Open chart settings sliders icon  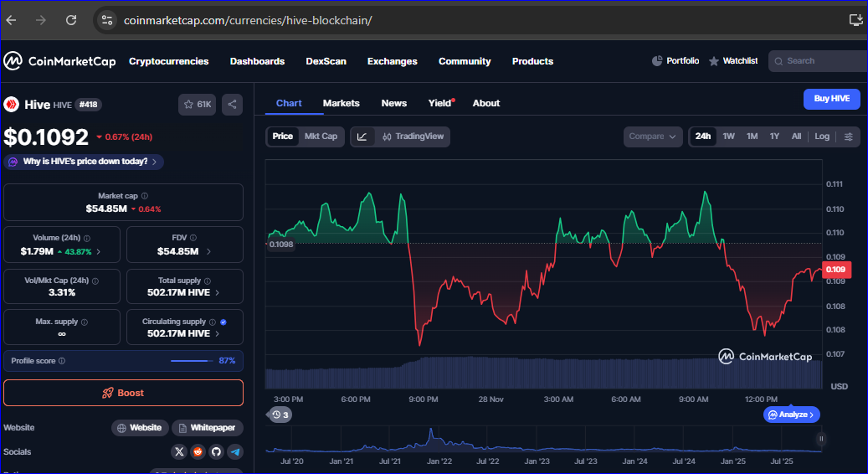(x=848, y=137)
